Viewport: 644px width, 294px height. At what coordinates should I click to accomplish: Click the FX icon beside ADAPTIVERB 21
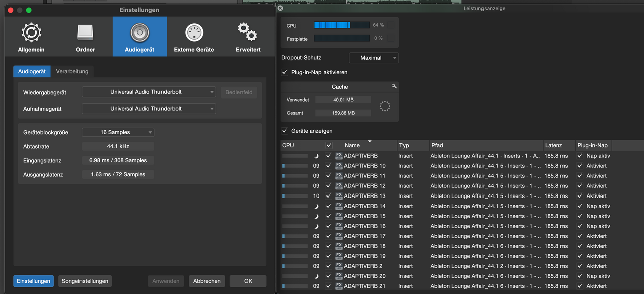click(339, 286)
